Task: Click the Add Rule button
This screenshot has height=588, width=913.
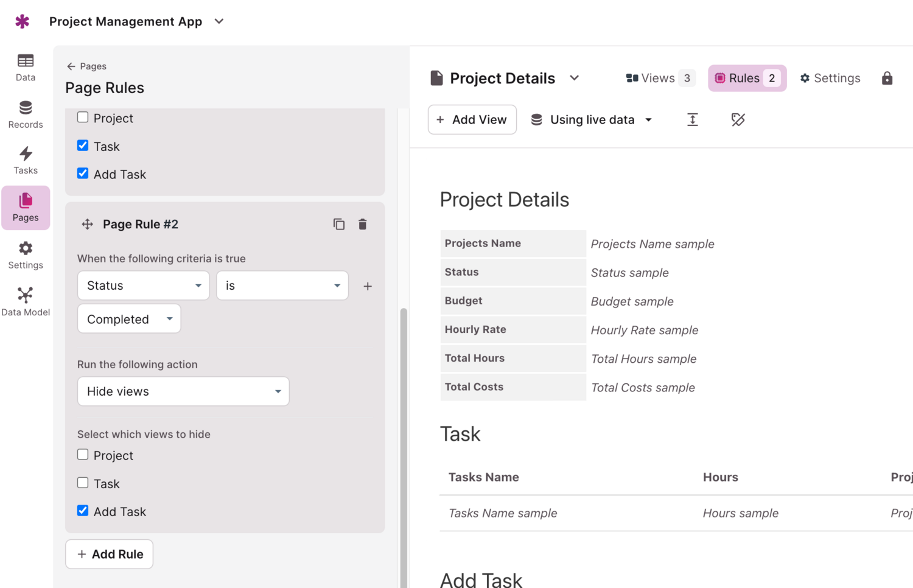Action: [x=110, y=554]
